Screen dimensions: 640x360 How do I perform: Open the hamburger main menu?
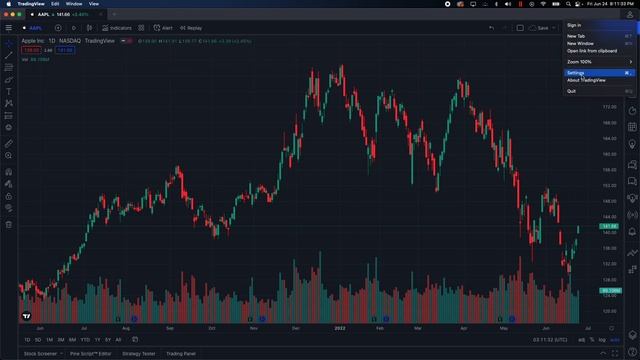click(x=9, y=28)
